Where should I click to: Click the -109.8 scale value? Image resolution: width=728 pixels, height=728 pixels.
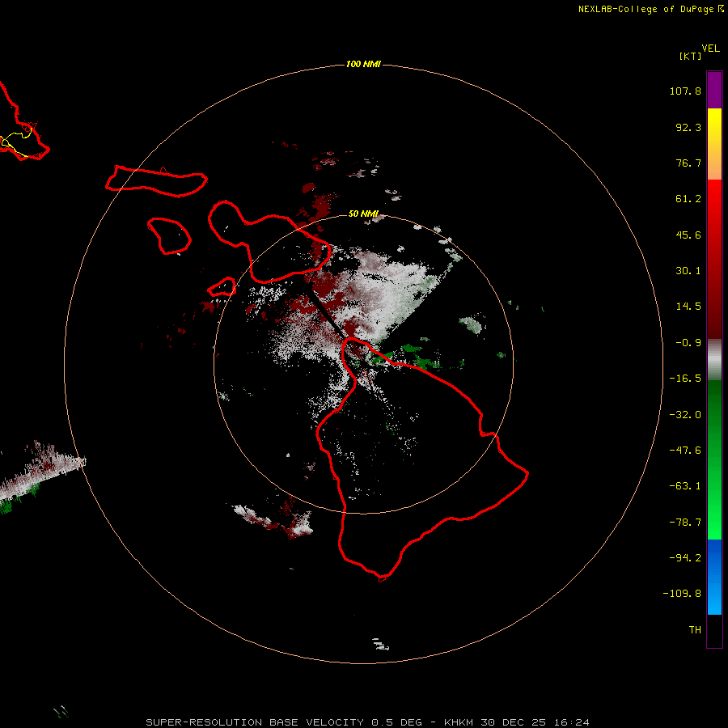click(x=682, y=594)
